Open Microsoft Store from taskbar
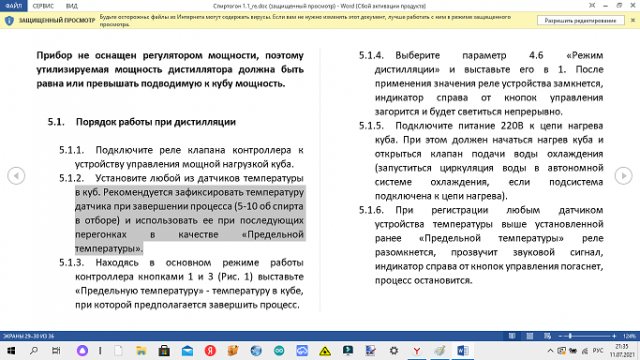Screen dimensions: 640x360 [x=164, y=351]
